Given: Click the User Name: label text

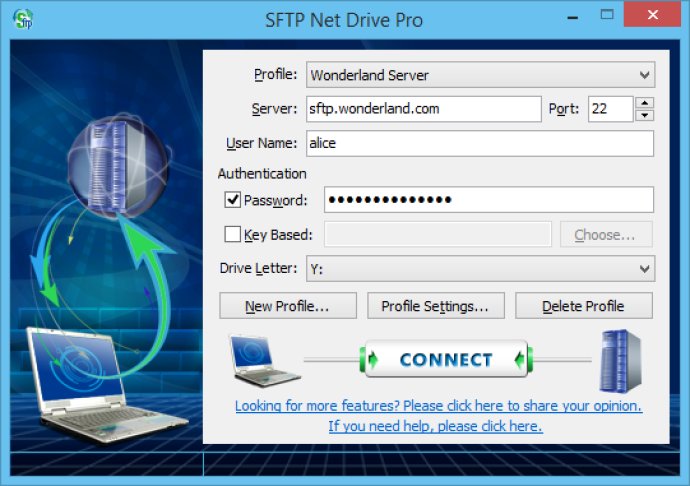Looking at the screenshot, I should [262, 143].
